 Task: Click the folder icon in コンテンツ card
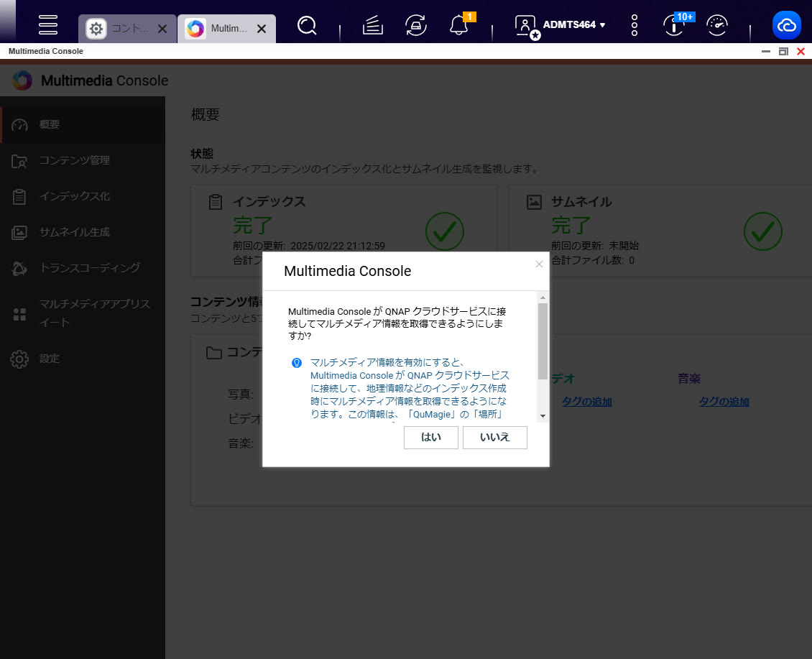[x=214, y=353]
